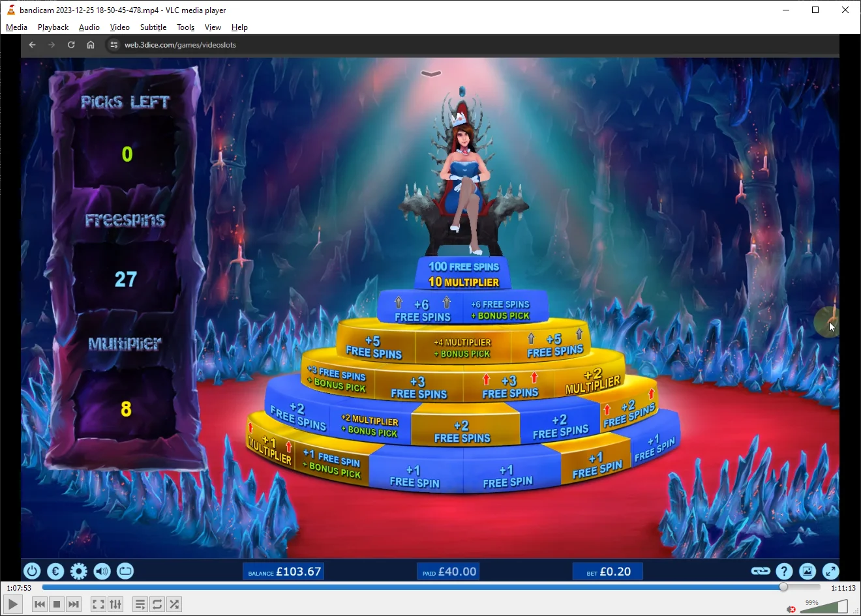Image resolution: width=861 pixels, height=616 pixels.
Task: Click the BET £0.20 display
Action: [x=608, y=572]
